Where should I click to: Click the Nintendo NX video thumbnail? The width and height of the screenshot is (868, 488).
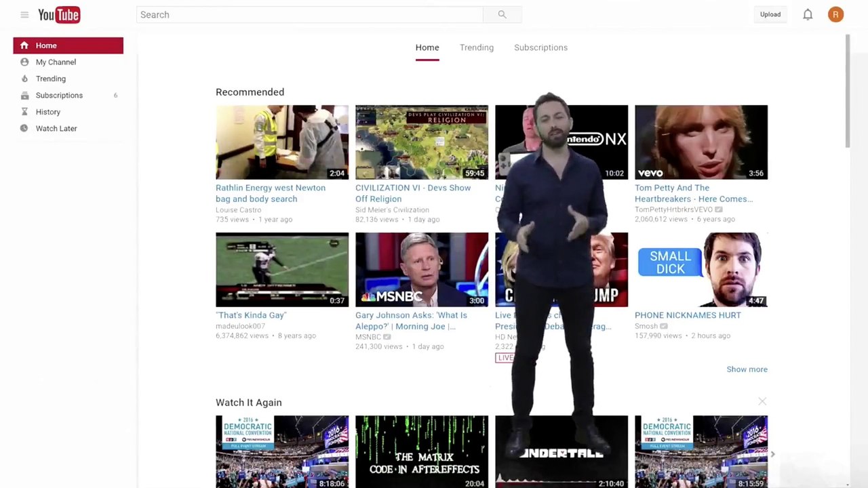point(561,142)
